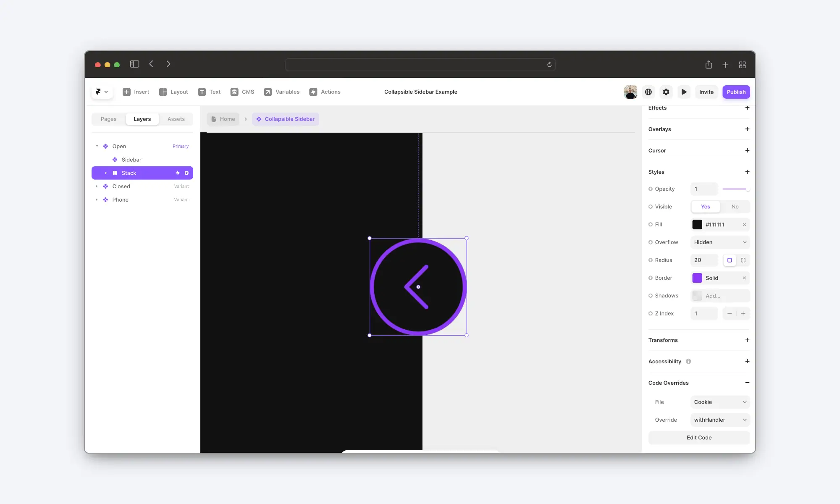Click the Actions lightning bolt icon

pyautogui.click(x=313, y=92)
